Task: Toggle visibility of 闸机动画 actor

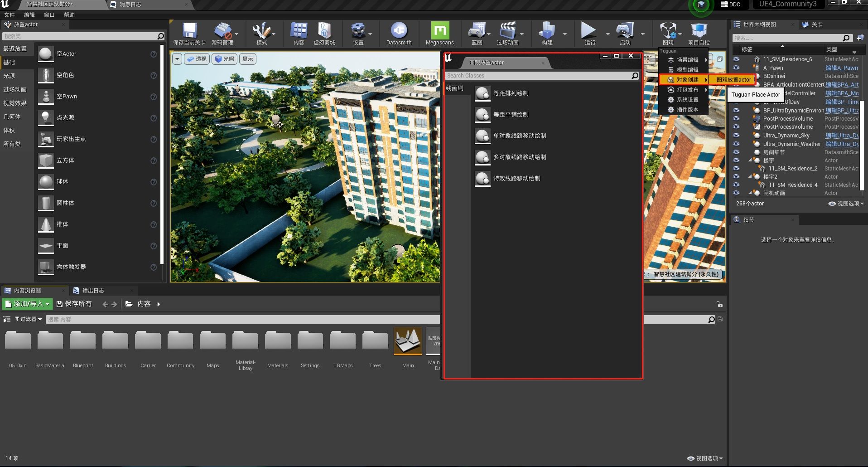Action: coord(736,193)
